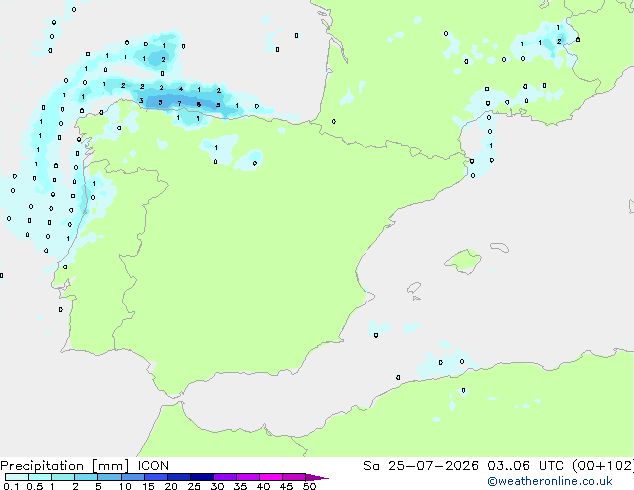Select the 0.1–0.5 mm palest legend swatch
Screen dimensions: 634x490
pyautogui.click(x=17, y=477)
